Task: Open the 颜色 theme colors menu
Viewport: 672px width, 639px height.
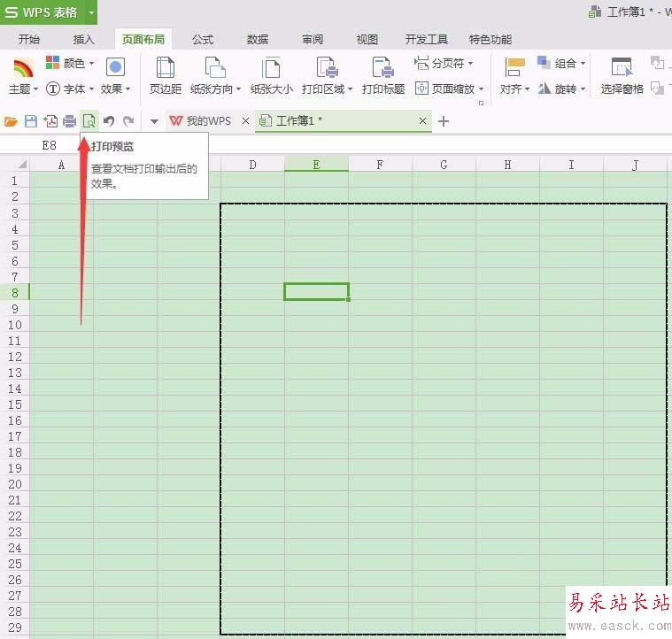Action: click(70, 63)
